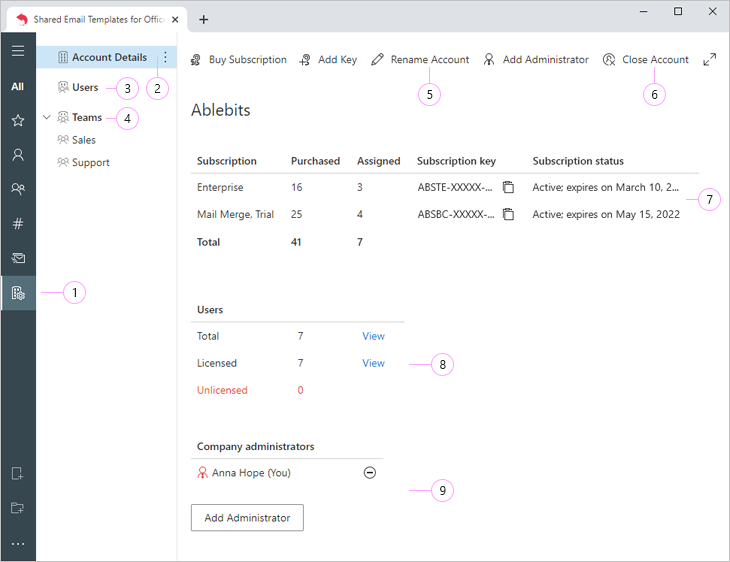This screenshot has width=730, height=562.
Task: Click Add Key in toolbar
Action: tap(329, 60)
